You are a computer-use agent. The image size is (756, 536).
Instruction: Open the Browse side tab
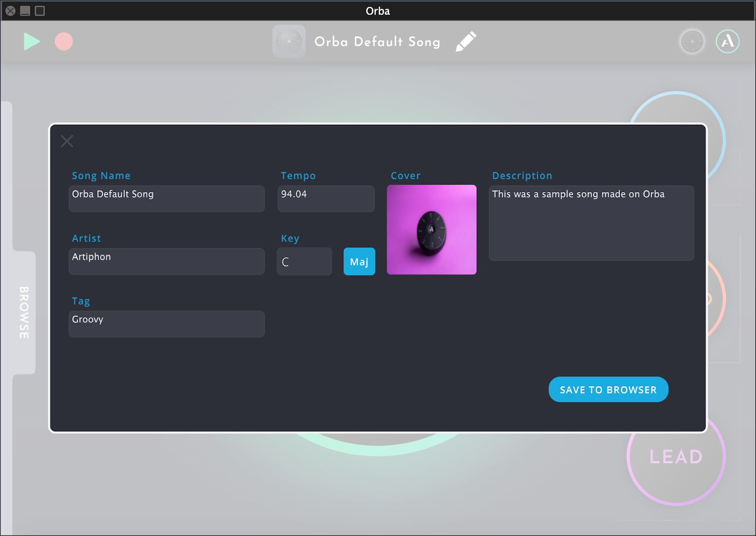click(x=24, y=313)
